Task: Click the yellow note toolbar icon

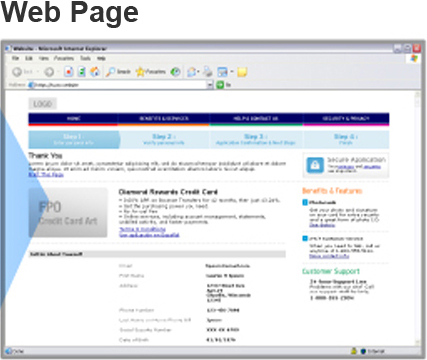Action: [242, 72]
